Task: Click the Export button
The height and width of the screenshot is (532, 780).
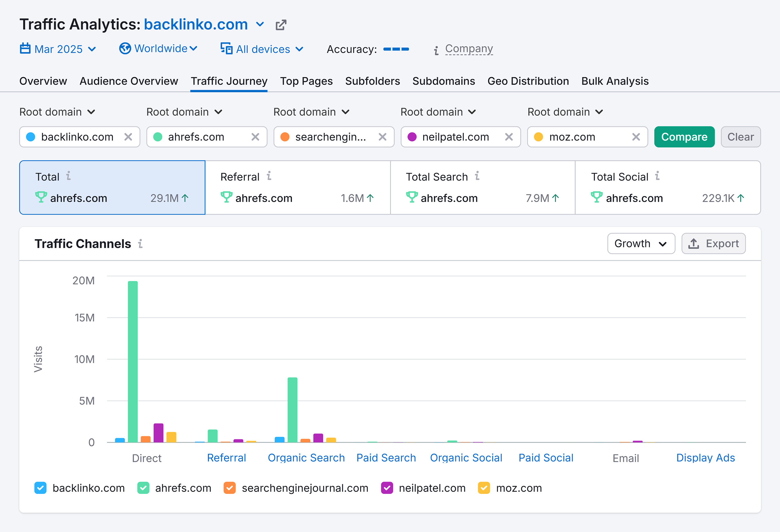Action: (714, 244)
